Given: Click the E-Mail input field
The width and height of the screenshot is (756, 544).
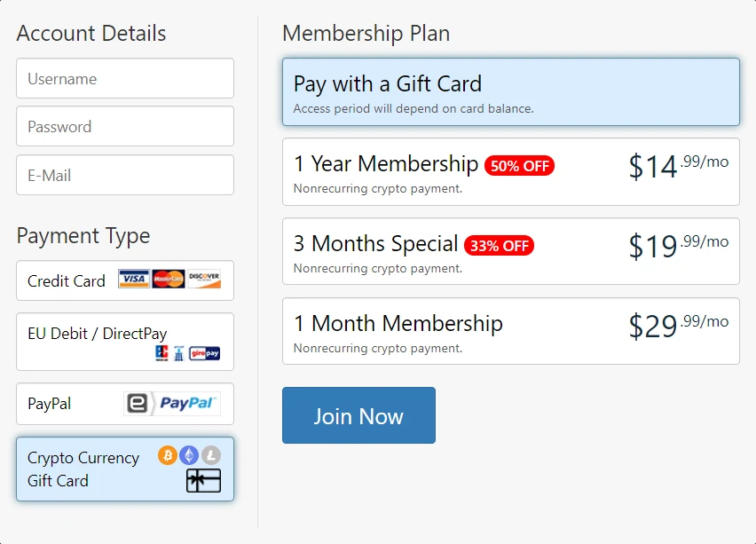Looking at the screenshot, I should click(125, 176).
